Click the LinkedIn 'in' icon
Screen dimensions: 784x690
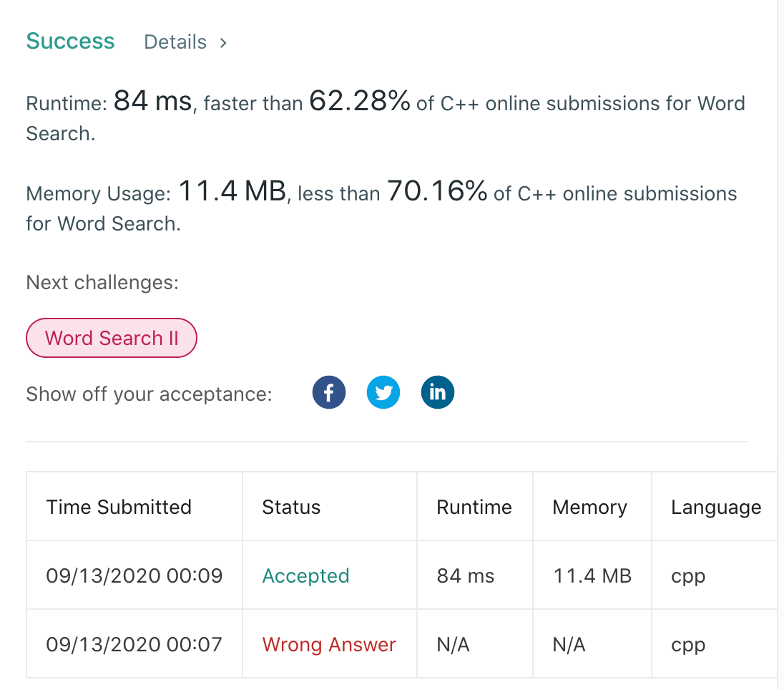point(437,392)
